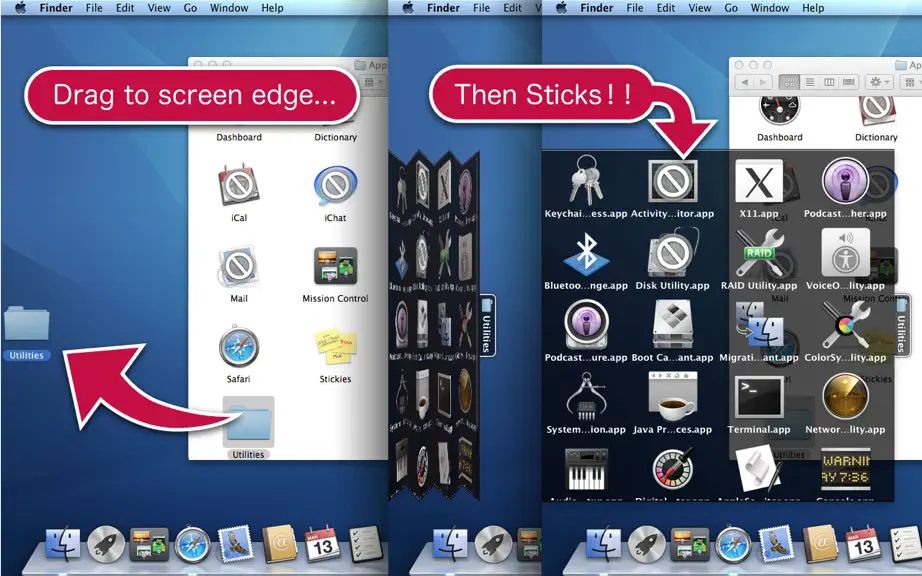Open AppleScript Editor scroll icon
Viewport: 922px width, 576px height.
[x=759, y=468]
